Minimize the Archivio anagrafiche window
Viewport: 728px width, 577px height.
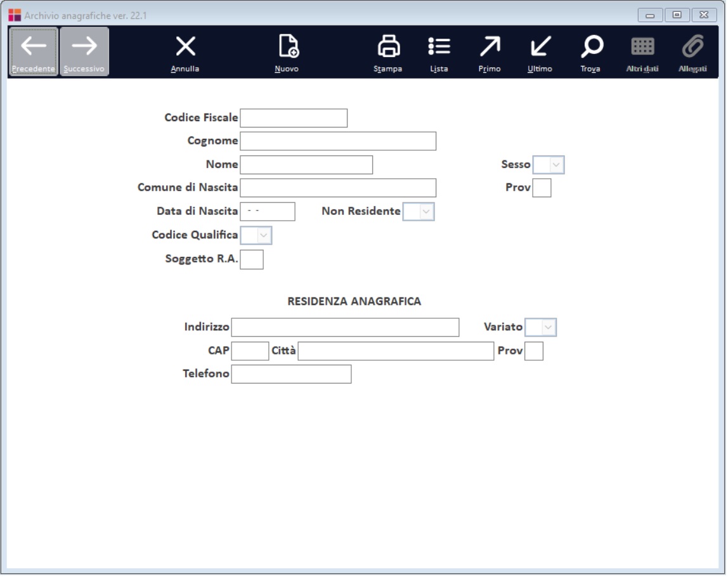[x=651, y=15]
